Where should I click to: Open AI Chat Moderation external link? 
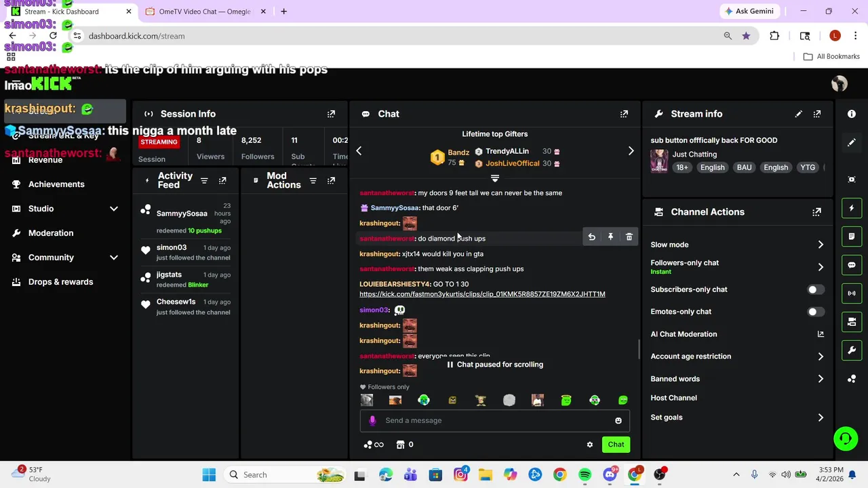[x=821, y=334]
